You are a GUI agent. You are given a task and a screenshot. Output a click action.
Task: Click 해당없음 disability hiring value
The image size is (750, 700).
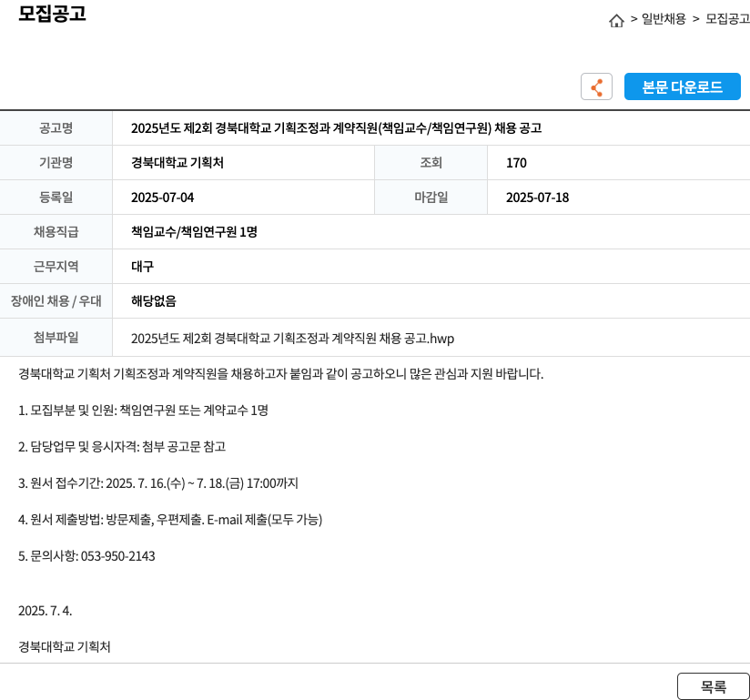tap(154, 301)
